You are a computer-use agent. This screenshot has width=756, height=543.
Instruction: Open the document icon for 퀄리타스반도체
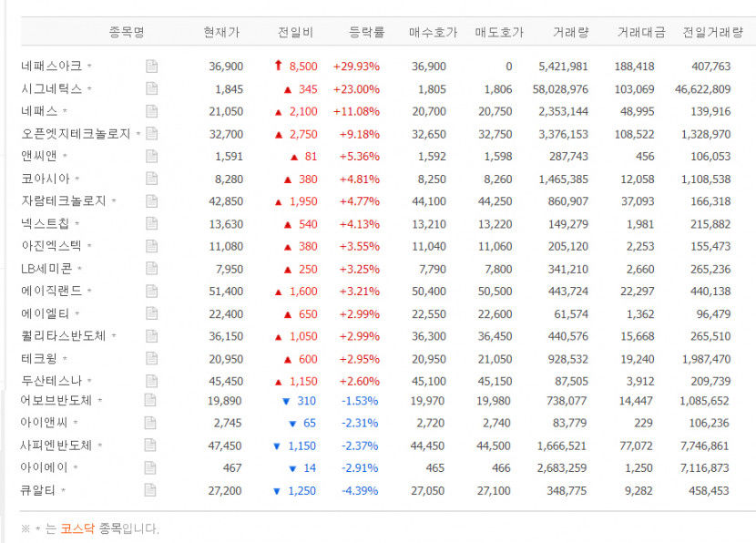point(151,335)
